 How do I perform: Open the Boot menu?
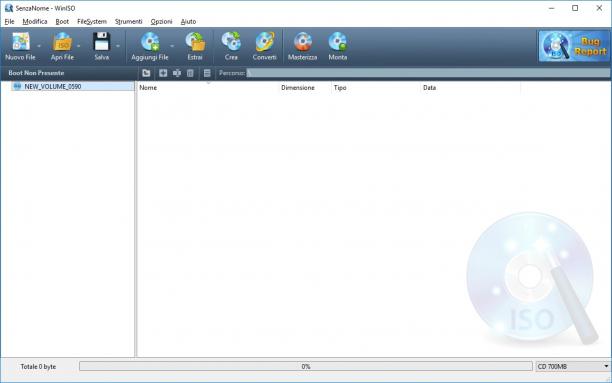pyautogui.click(x=62, y=21)
